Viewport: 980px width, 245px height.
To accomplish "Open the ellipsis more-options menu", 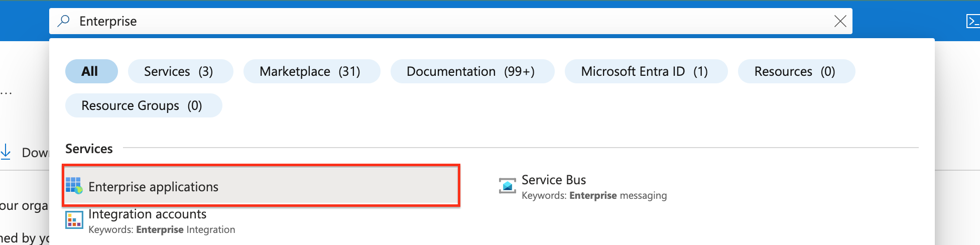I will point(6,93).
